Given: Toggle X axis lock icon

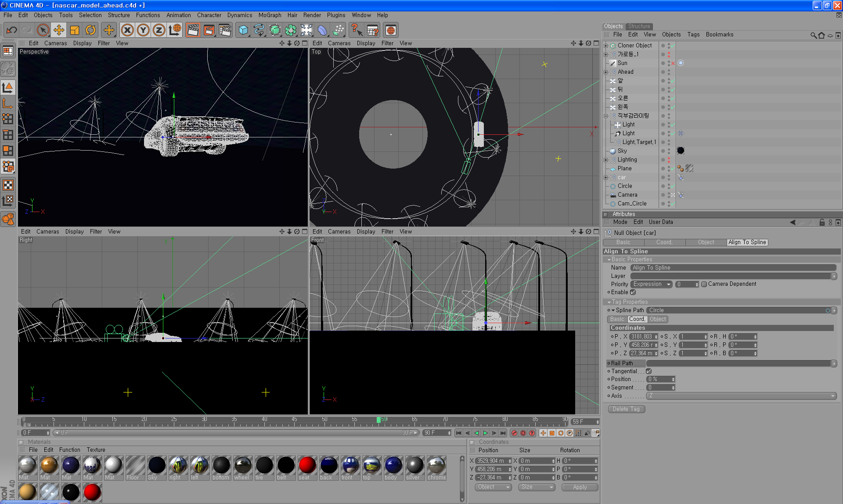Looking at the screenshot, I should pyautogui.click(x=127, y=30).
